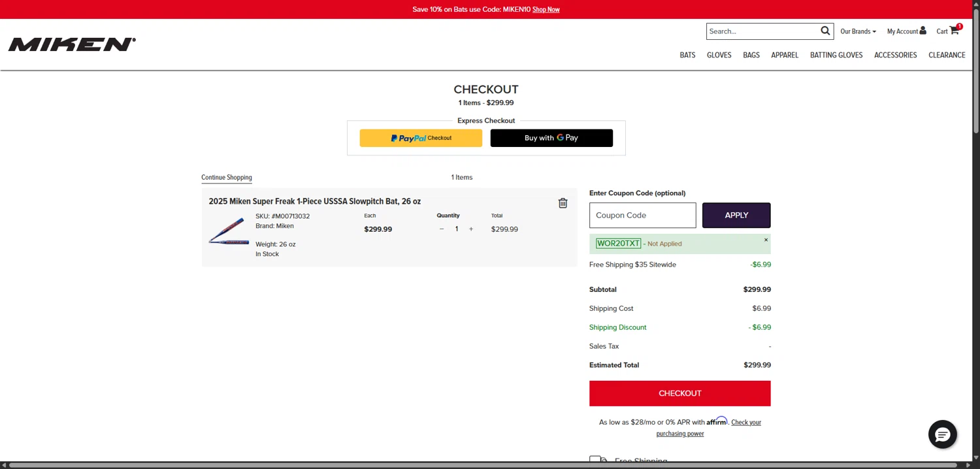Screen dimensions: 980x469
Task: Open the live chat bubble
Action: tap(942, 434)
